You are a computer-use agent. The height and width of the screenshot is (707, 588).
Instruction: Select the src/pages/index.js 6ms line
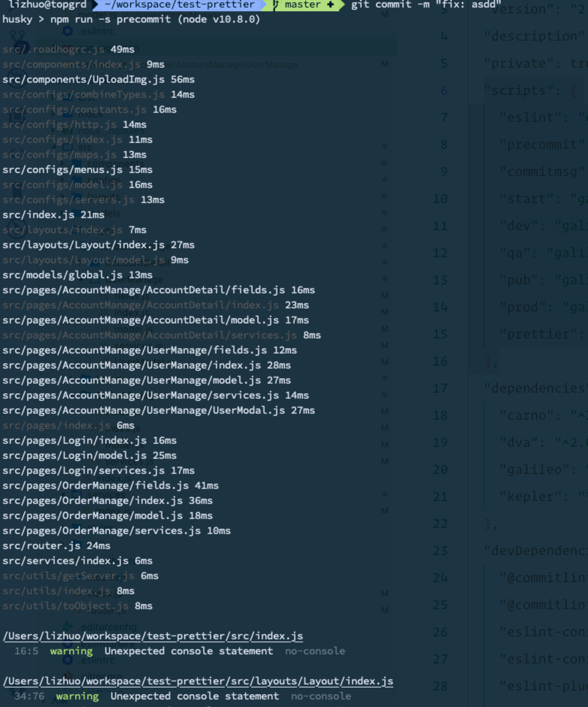(x=68, y=425)
